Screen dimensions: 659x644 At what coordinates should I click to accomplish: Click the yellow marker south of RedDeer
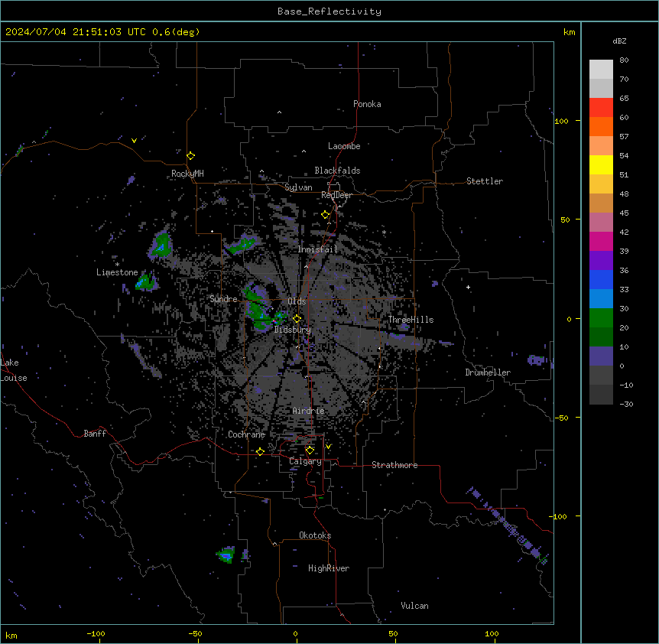[326, 214]
